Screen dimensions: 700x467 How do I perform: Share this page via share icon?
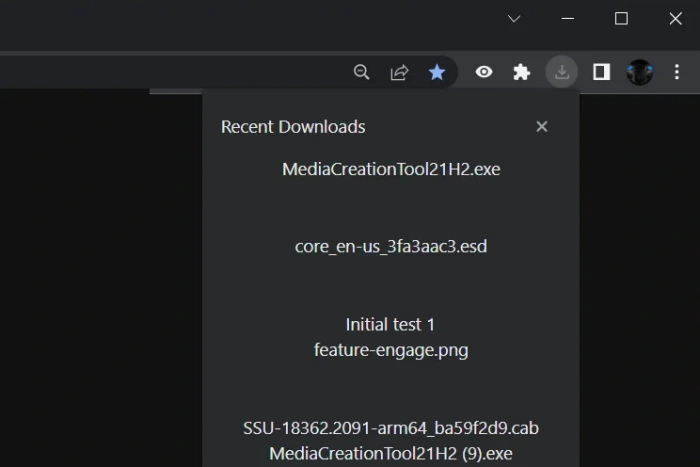[x=399, y=72]
